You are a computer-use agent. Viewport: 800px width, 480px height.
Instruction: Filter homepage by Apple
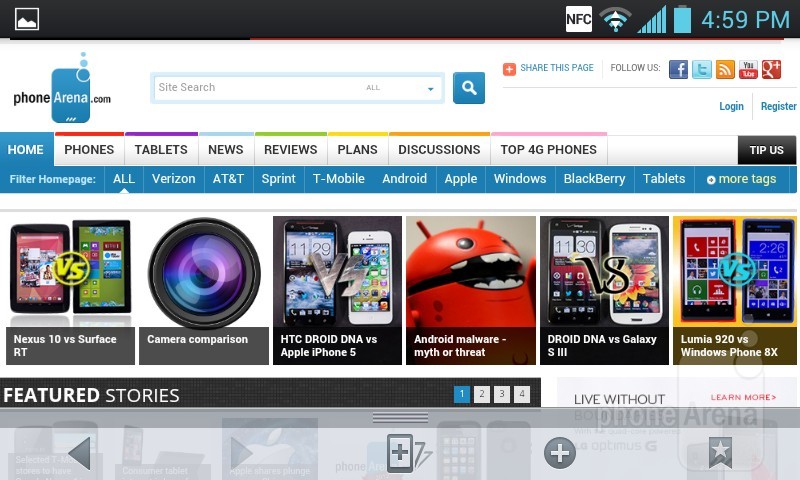coord(461,179)
